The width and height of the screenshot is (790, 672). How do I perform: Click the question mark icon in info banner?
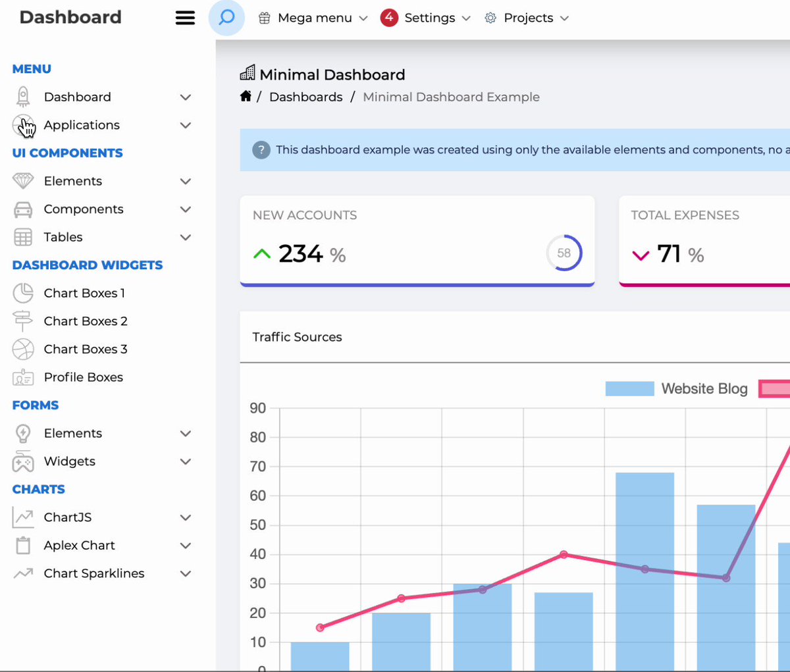click(261, 149)
